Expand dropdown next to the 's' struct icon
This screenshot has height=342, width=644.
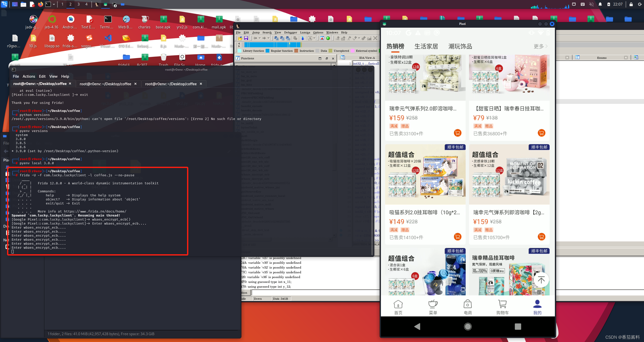coord(359,38)
